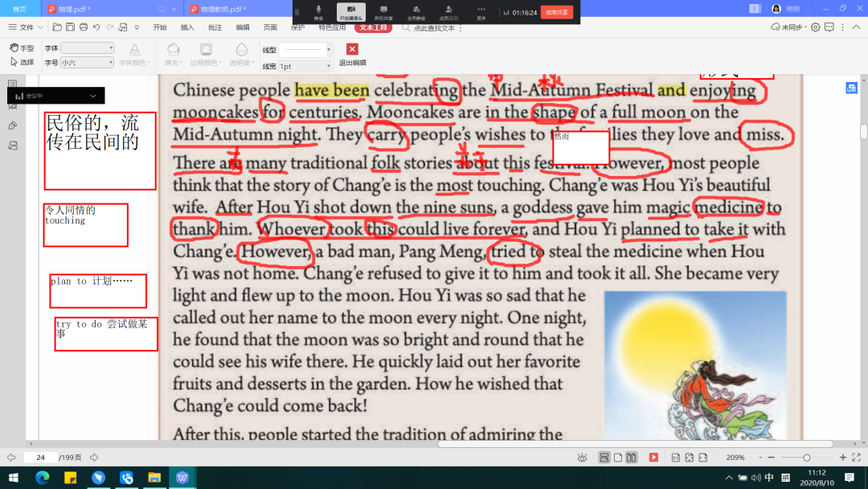Collapse the ribbon with up chevron
The width and height of the screenshot is (868, 489).
coord(856,27)
